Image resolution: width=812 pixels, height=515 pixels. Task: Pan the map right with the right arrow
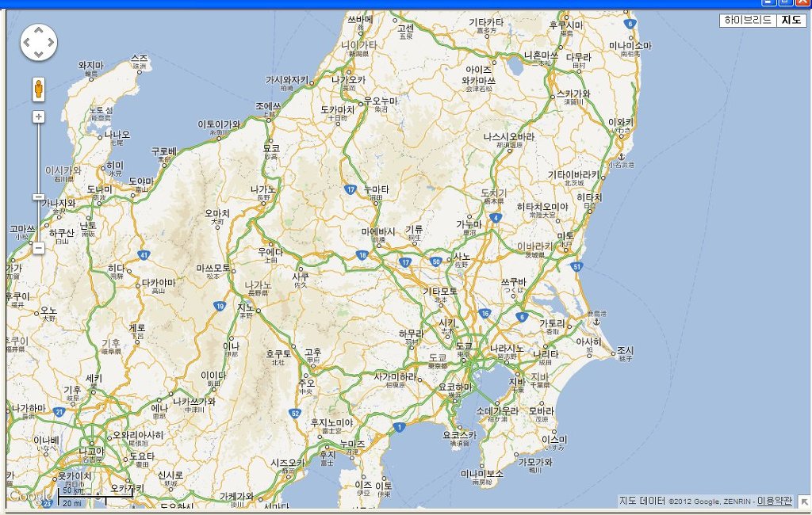[50, 43]
